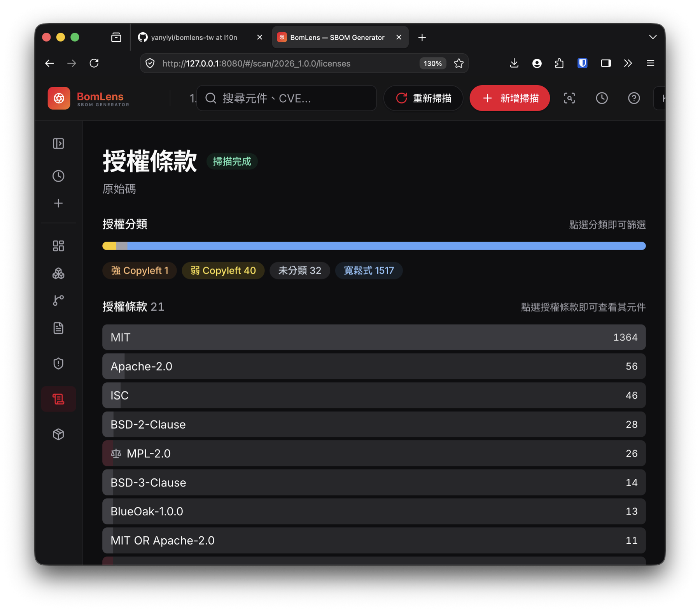
Task: Open the Apache-2.0 license row
Action: [x=374, y=366]
